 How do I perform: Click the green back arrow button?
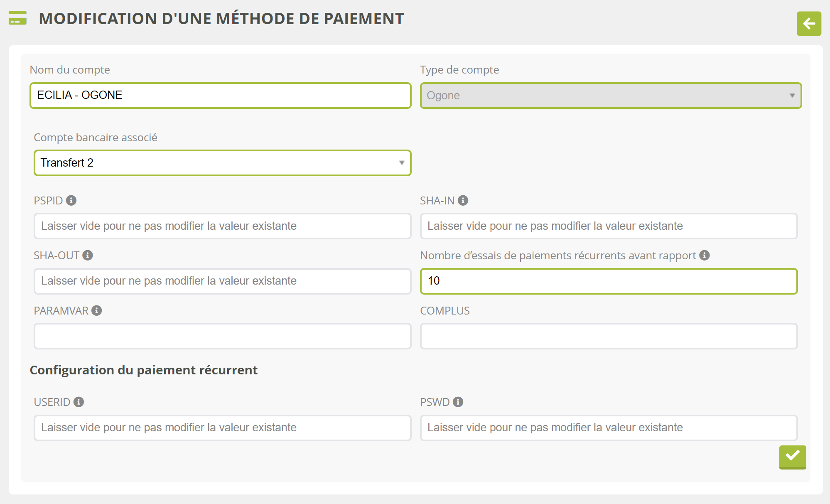tap(808, 24)
